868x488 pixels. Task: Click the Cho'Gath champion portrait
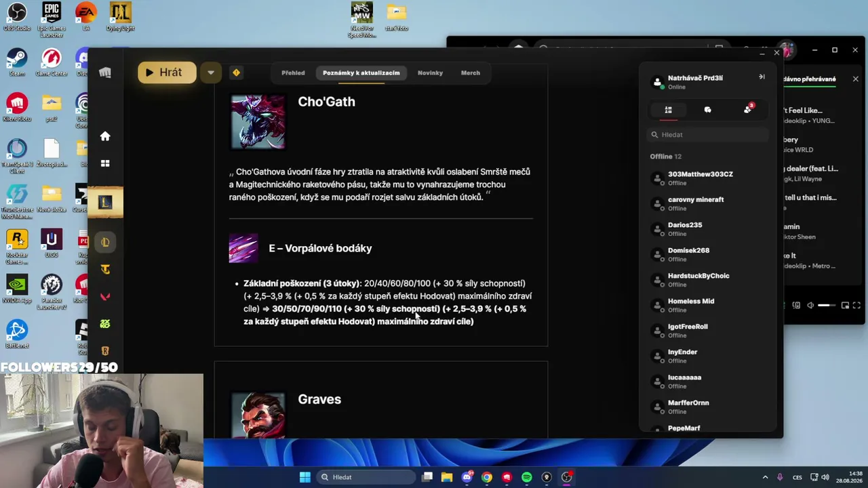pyautogui.click(x=258, y=122)
